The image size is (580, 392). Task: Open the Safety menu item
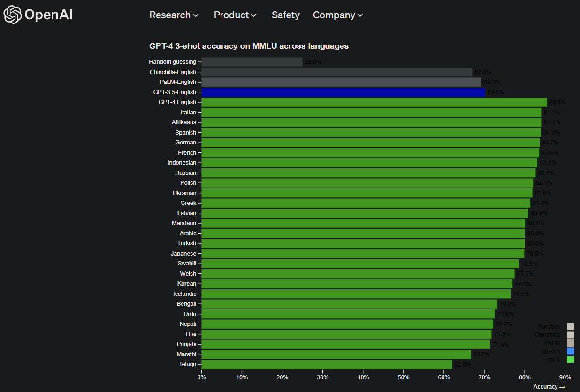coord(285,15)
